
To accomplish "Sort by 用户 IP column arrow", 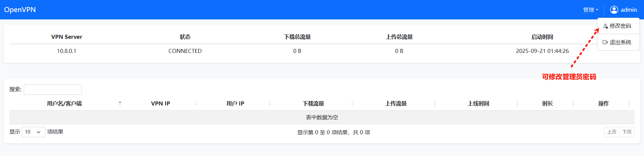I will click(x=269, y=103).
